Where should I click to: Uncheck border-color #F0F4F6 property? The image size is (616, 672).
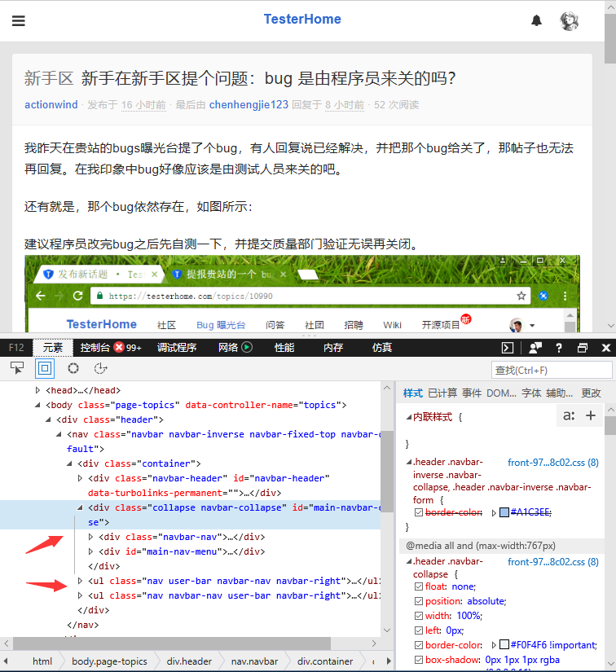click(x=419, y=644)
